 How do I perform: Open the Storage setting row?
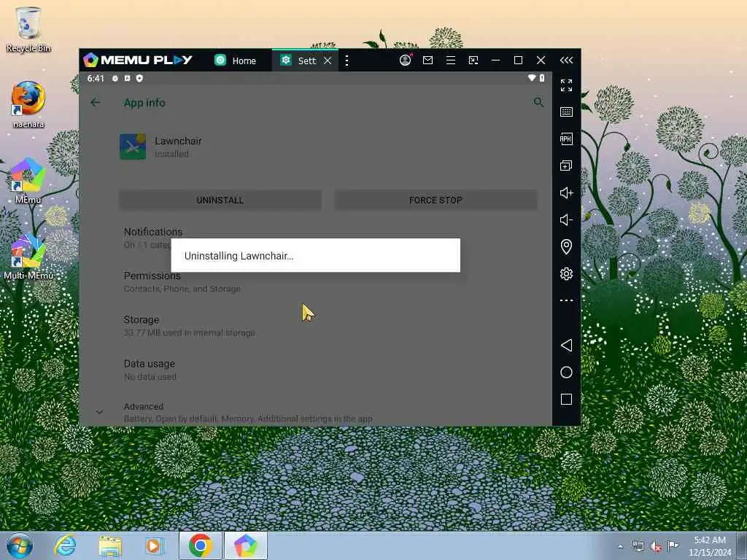[x=315, y=326]
